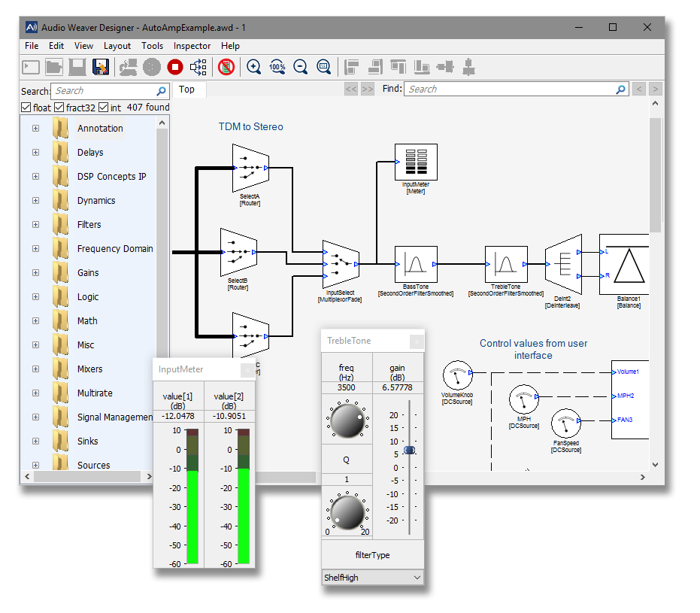Expand the Filters folder
The width and height of the screenshot is (700, 613).
coord(36,225)
